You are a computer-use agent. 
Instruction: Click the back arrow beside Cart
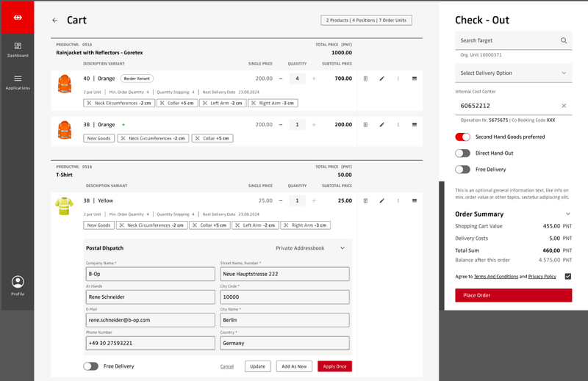click(x=54, y=21)
